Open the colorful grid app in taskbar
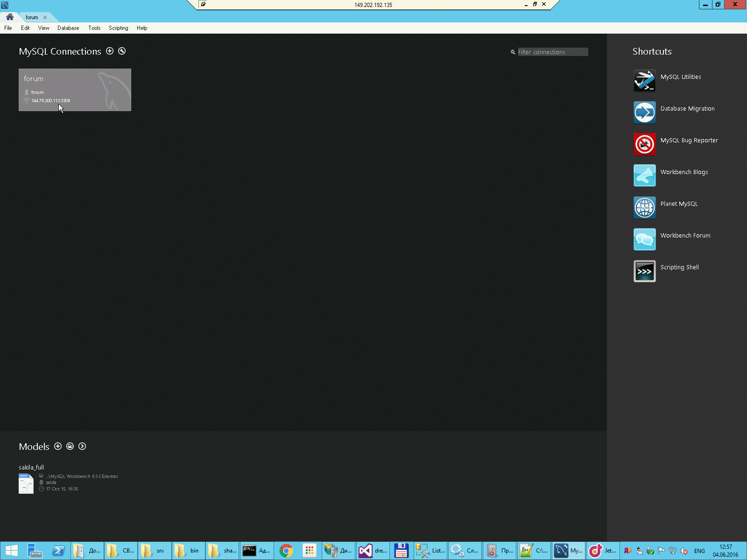 tap(310, 551)
